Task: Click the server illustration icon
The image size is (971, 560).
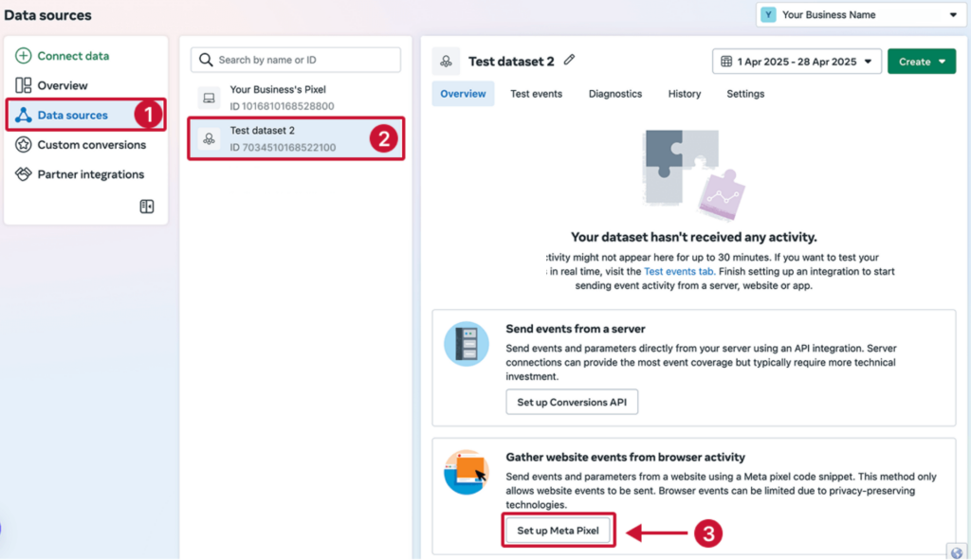Action: [x=467, y=343]
